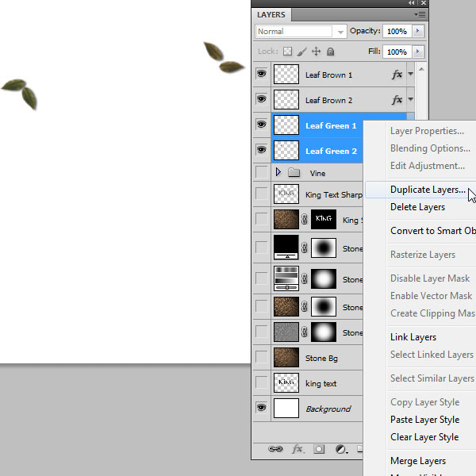Collapse Leaf Brown 1 effects arrow
The image size is (476, 476).
410,74
